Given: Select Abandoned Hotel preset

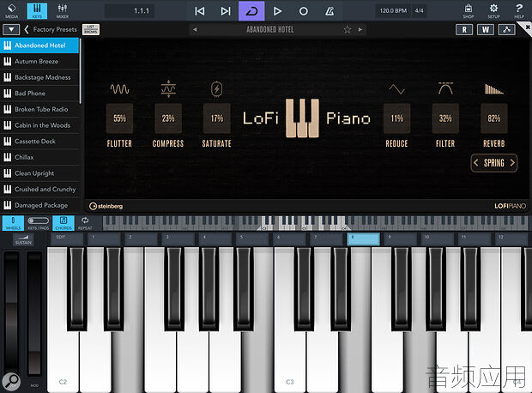Looking at the screenshot, I should [x=39, y=45].
